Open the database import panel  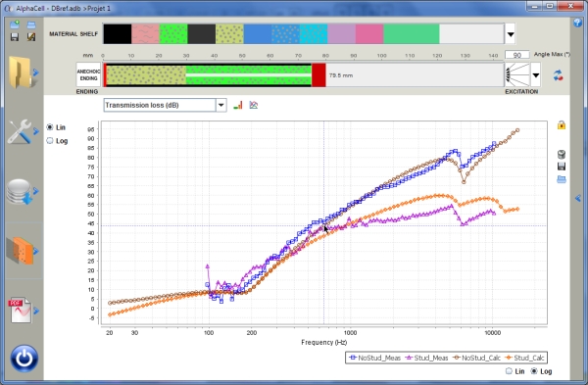click(x=20, y=192)
